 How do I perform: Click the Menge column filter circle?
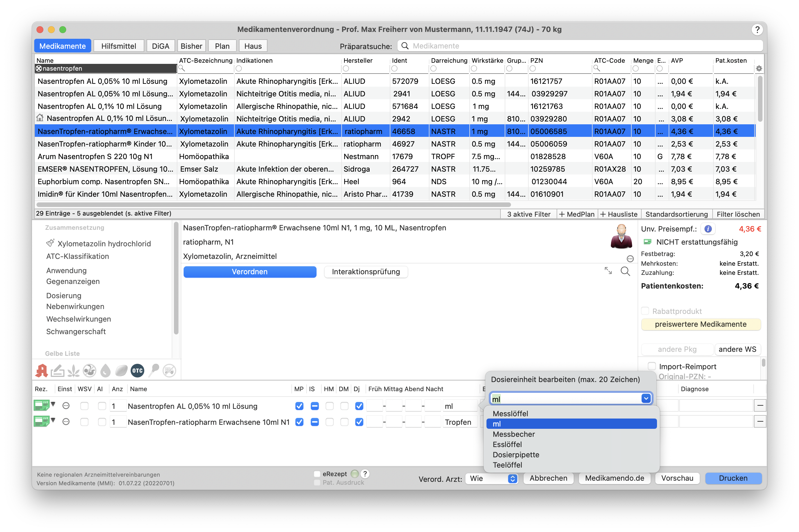tap(636, 68)
